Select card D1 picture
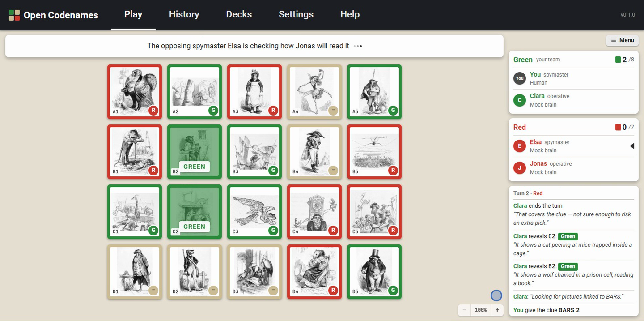Screen dimensions: 644x321 click(135, 272)
